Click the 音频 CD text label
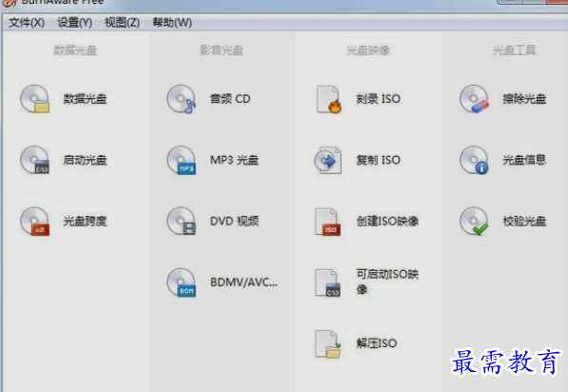The width and height of the screenshot is (568, 392). (x=230, y=99)
